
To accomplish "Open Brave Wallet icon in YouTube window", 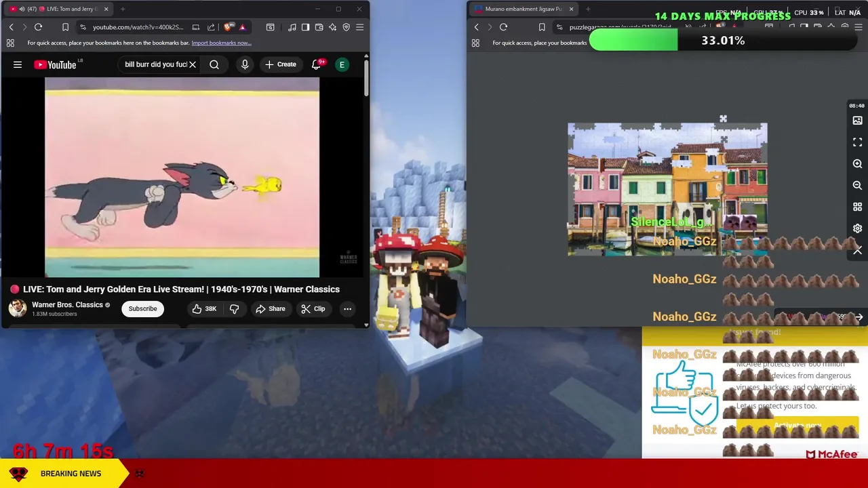I will click(319, 27).
